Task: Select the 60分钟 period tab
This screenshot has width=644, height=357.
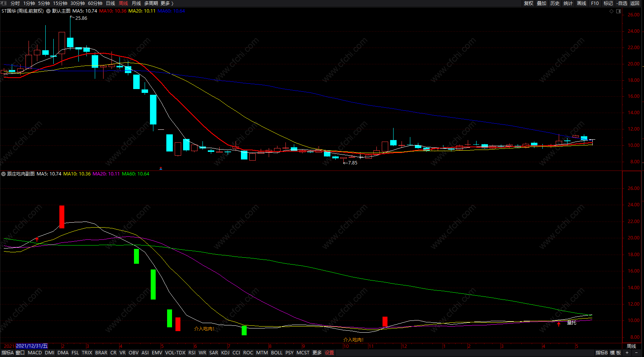Action: tap(95, 3)
